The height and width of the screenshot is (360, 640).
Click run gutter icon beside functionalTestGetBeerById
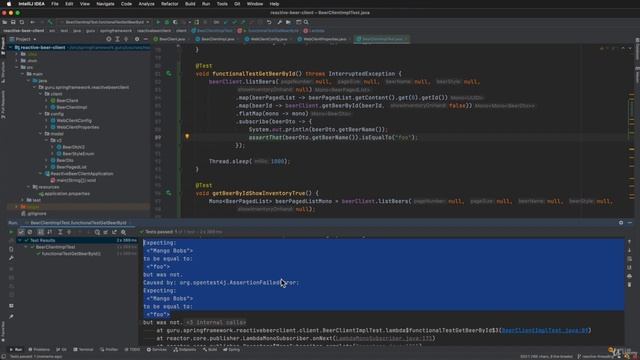click(169, 73)
